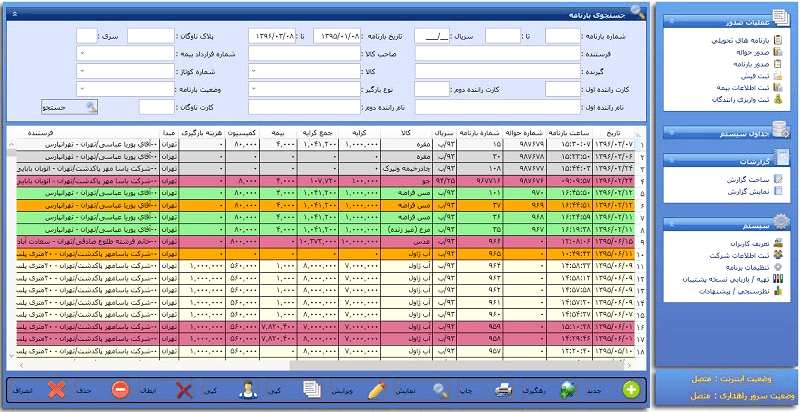Click the وضعیت سرور راهداری status text
Image resolution: width=800 pixels, height=412 pixels.
742,396
